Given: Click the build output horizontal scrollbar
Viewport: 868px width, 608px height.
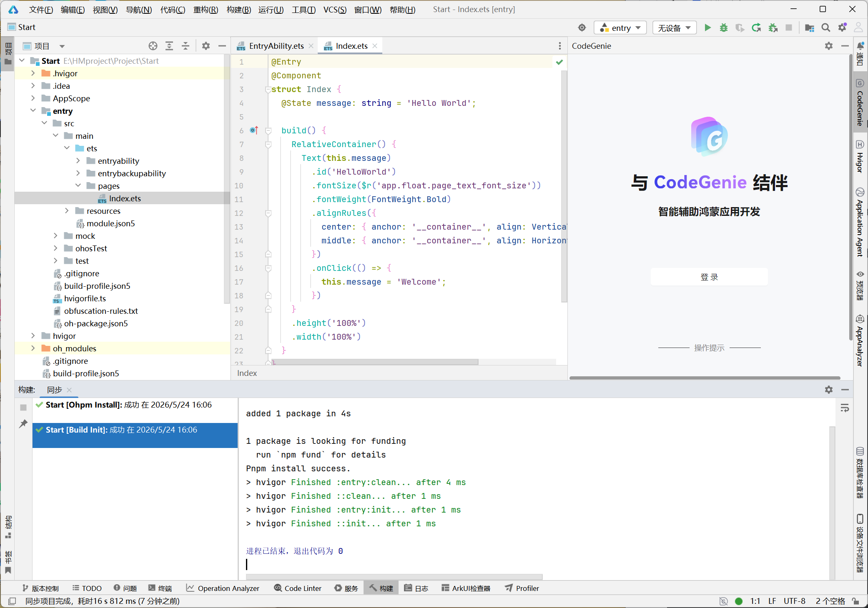Looking at the screenshot, I should [x=394, y=577].
